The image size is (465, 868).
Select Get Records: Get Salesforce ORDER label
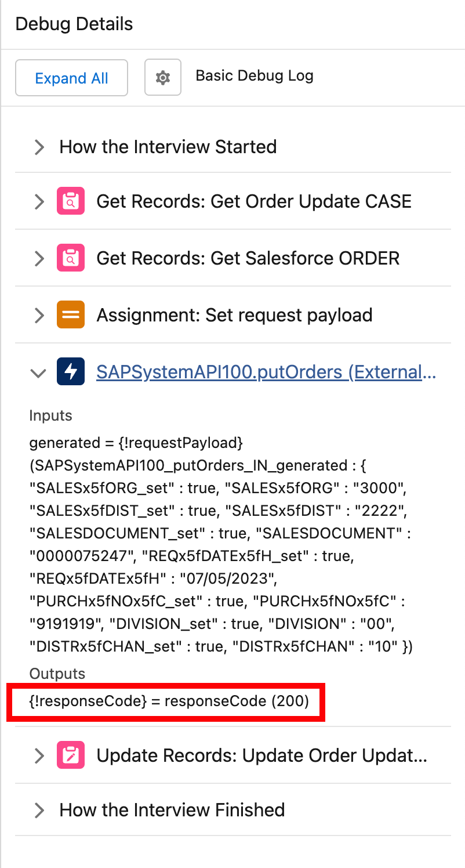pos(248,258)
